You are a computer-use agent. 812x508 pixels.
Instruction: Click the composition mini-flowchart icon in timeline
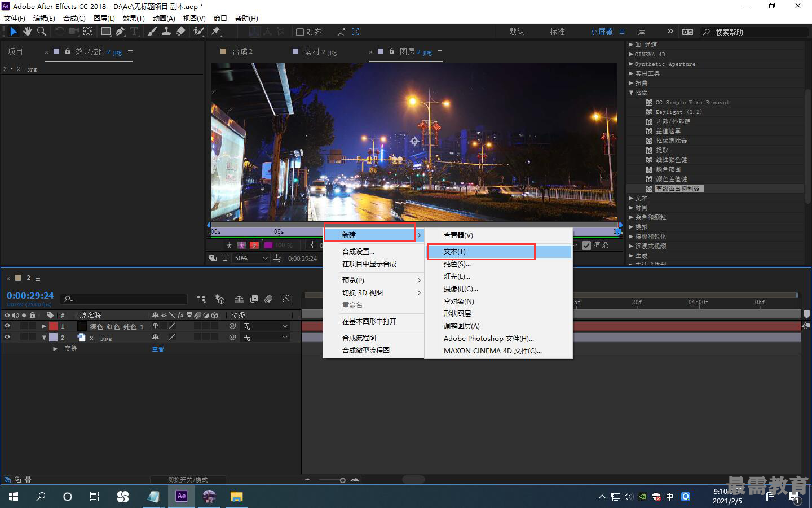click(x=201, y=299)
